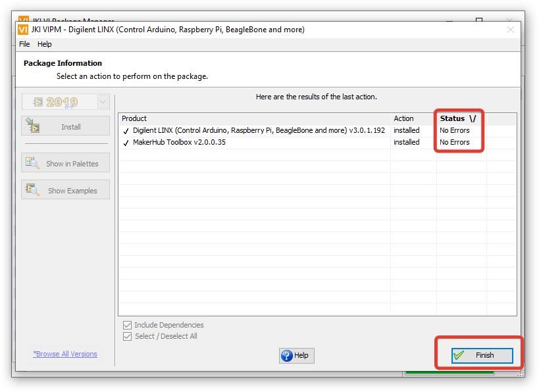Toggle the Select / Deselect All checkbox
This screenshot has height=392, width=539.
128,336
